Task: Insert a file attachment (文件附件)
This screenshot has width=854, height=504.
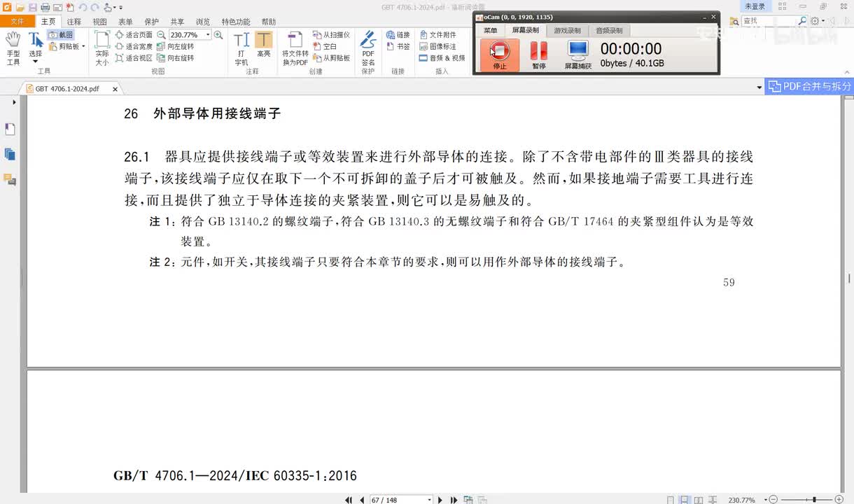Action: click(438, 34)
